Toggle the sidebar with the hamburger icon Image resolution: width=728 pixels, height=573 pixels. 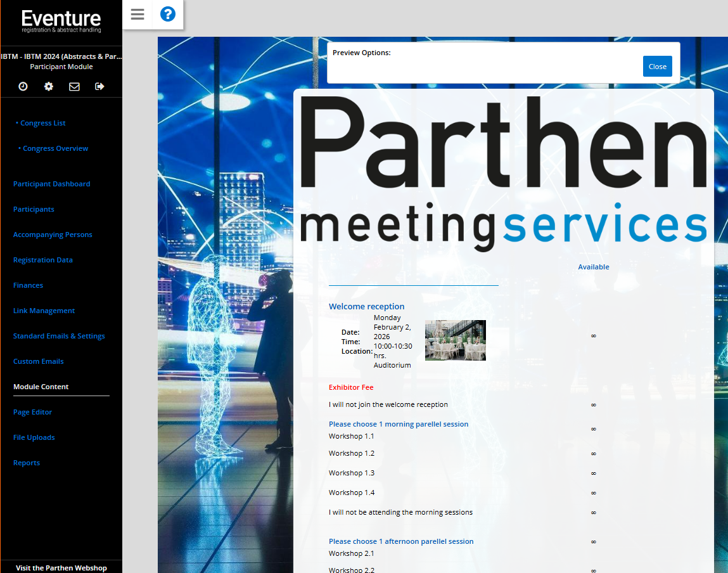(x=137, y=15)
